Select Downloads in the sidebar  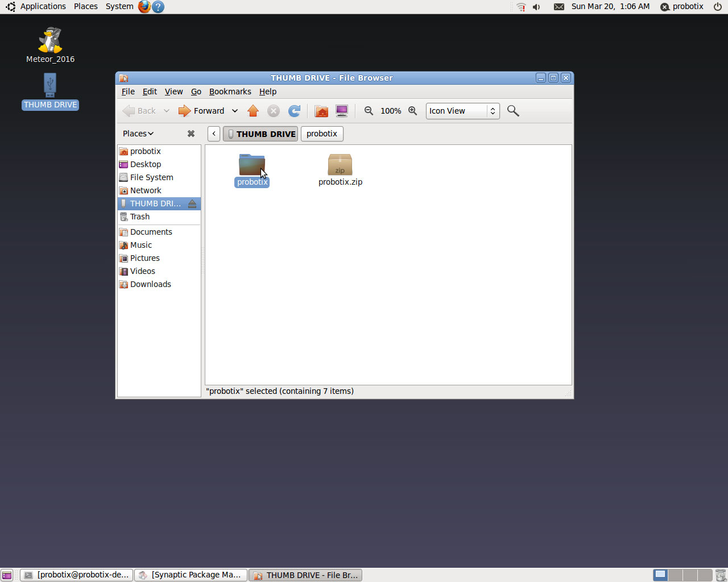coord(150,284)
